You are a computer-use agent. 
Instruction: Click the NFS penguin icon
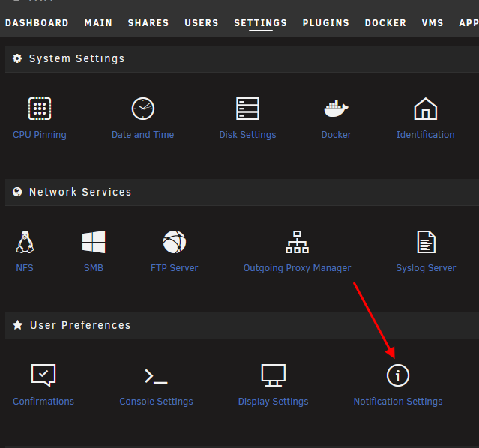(25, 242)
